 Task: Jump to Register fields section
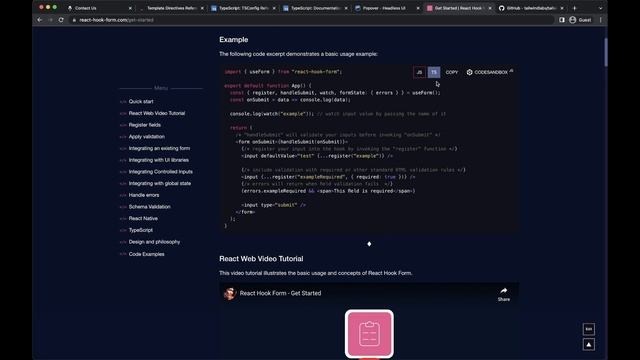[144, 125]
